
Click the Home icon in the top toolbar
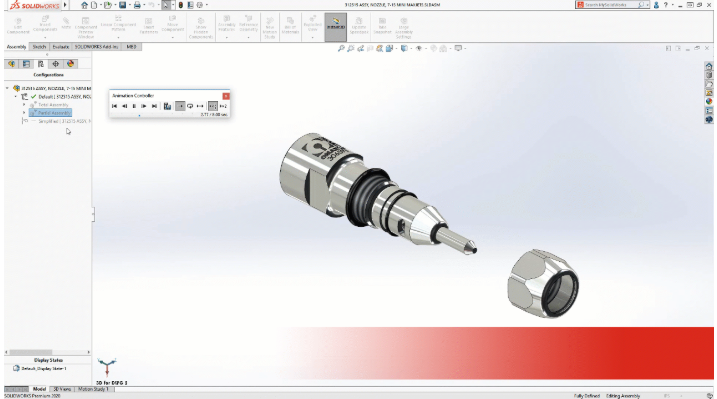85,5
